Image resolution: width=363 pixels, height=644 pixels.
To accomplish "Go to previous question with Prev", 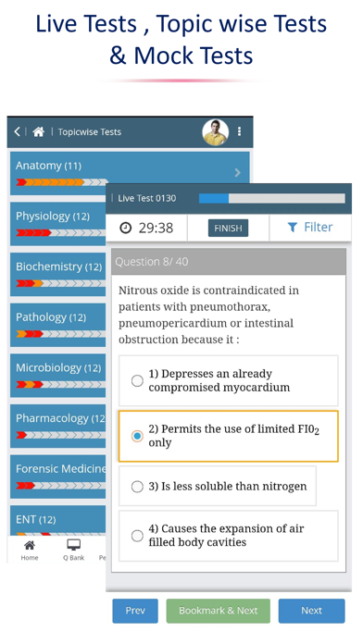I will (x=135, y=611).
